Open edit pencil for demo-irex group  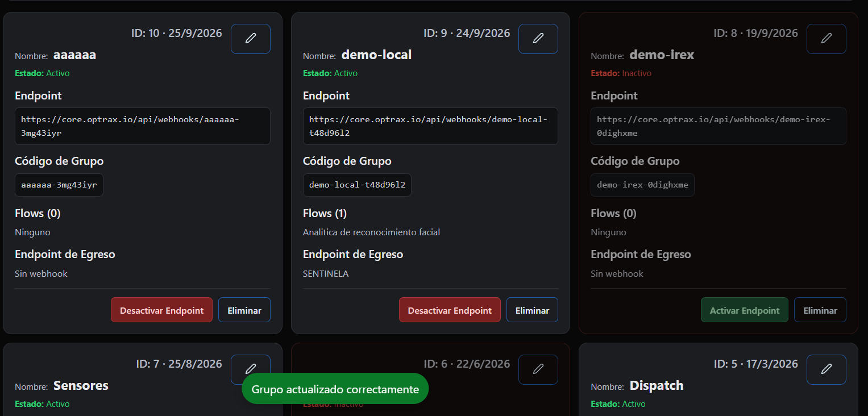827,39
